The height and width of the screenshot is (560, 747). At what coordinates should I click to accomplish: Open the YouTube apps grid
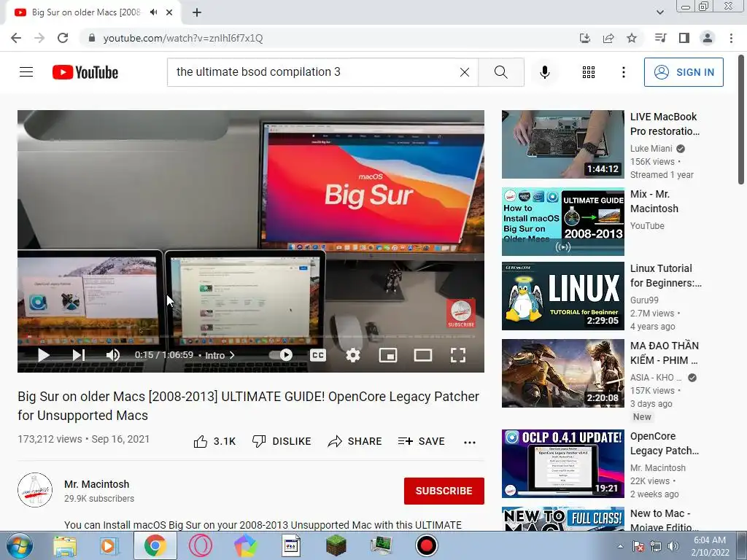coord(589,72)
